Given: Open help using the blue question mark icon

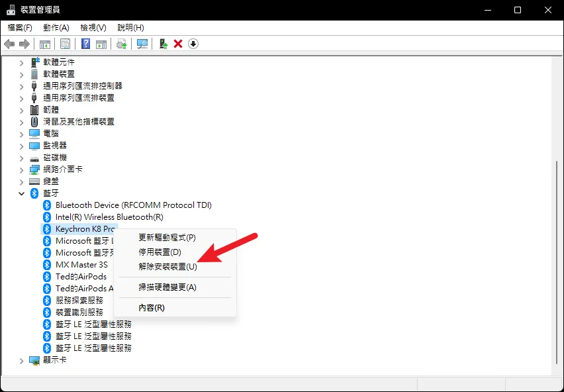Looking at the screenshot, I should click(85, 44).
